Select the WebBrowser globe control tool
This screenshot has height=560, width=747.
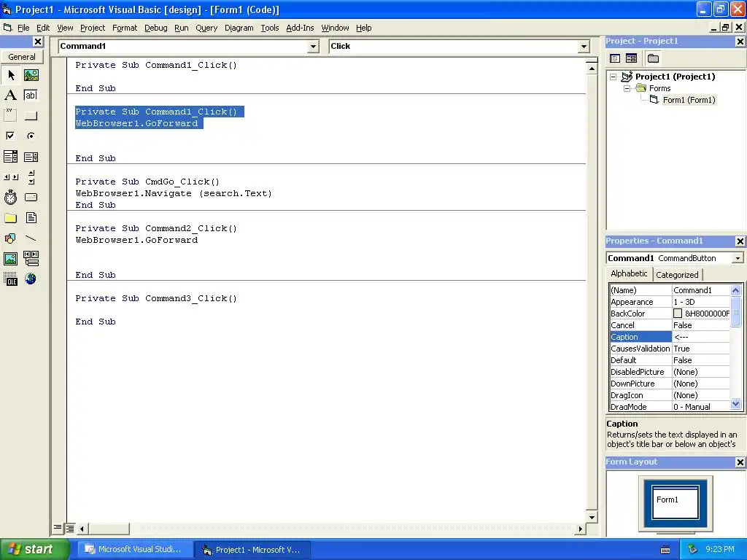point(31,279)
